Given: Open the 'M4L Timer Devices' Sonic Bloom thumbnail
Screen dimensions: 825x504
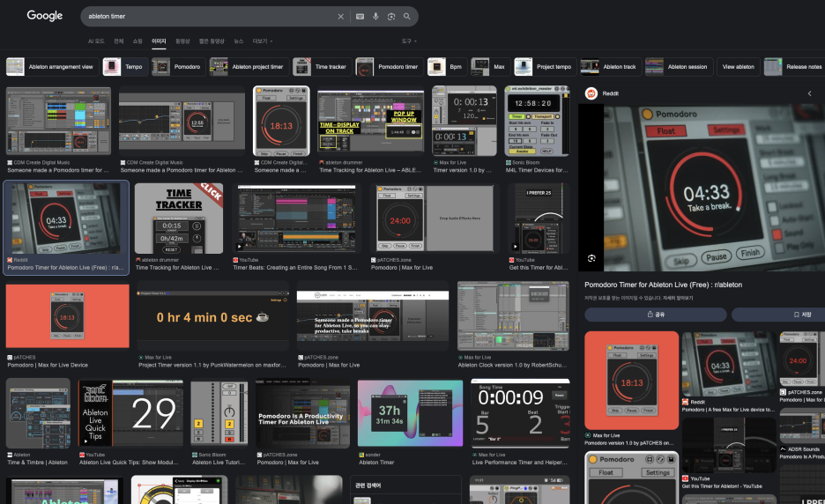Looking at the screenshot, I should (537, 122).
